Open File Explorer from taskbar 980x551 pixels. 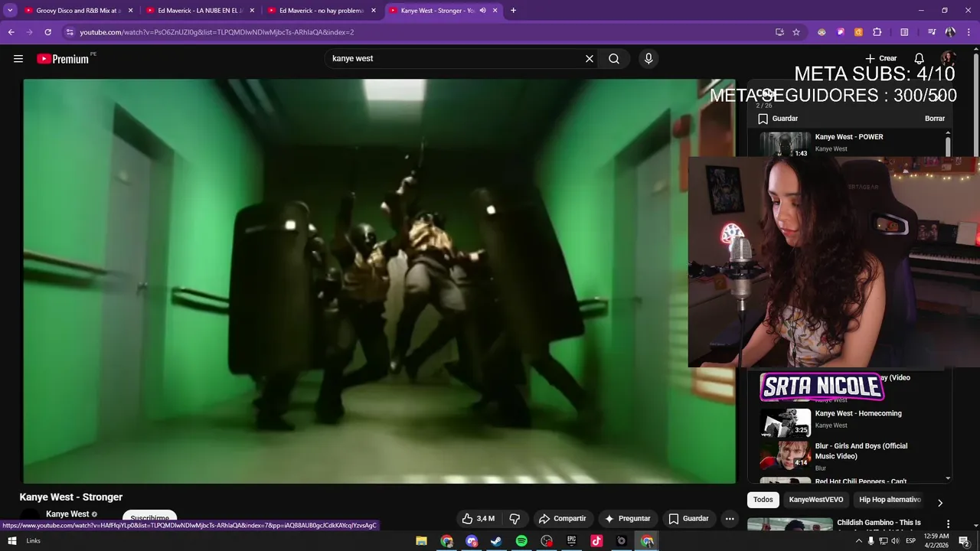[421, 541]
